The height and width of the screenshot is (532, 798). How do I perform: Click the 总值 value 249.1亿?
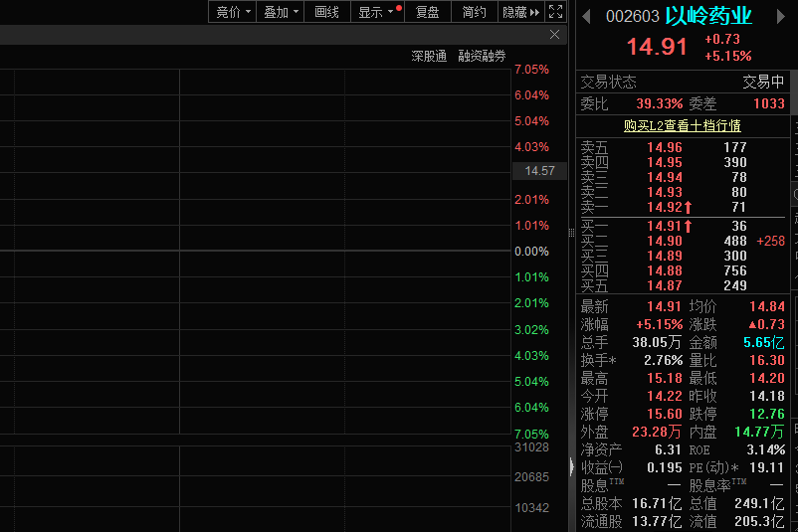coord(759,503)
